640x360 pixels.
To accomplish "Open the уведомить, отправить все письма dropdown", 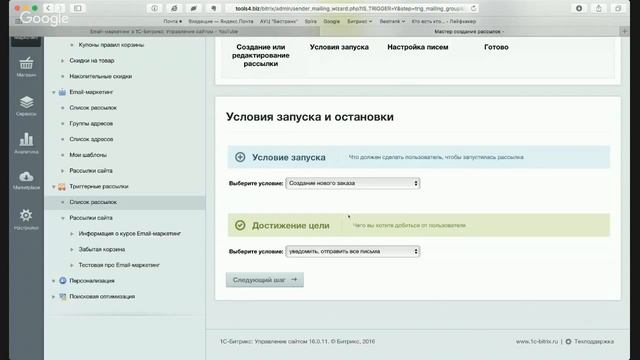I will (353, 251).
